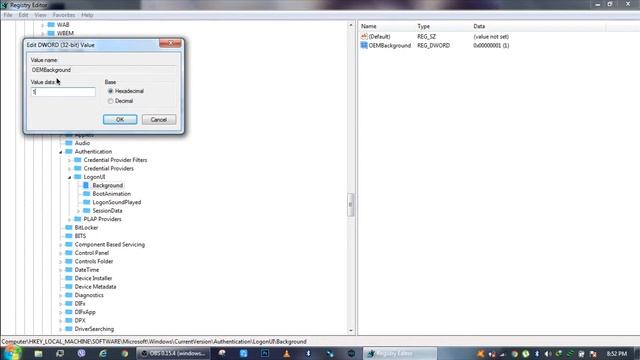Cancel the Edit DWORD dialog
The width and height of the screenshot is (640, 360).
tap(159, 120)
